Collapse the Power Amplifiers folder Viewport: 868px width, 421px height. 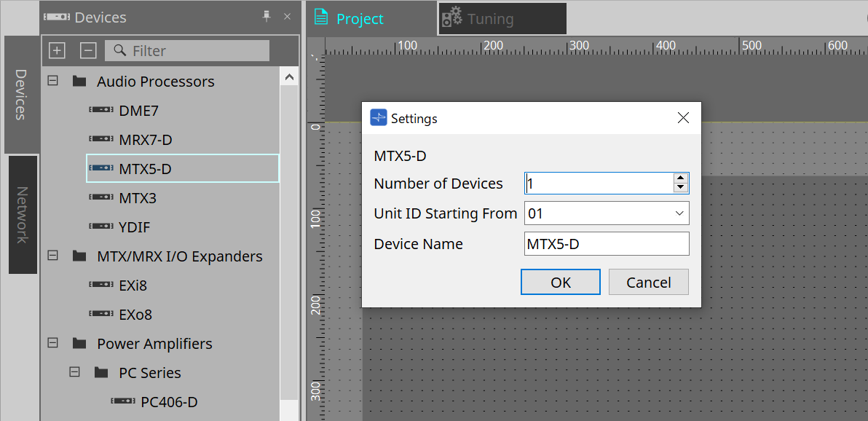52,343
